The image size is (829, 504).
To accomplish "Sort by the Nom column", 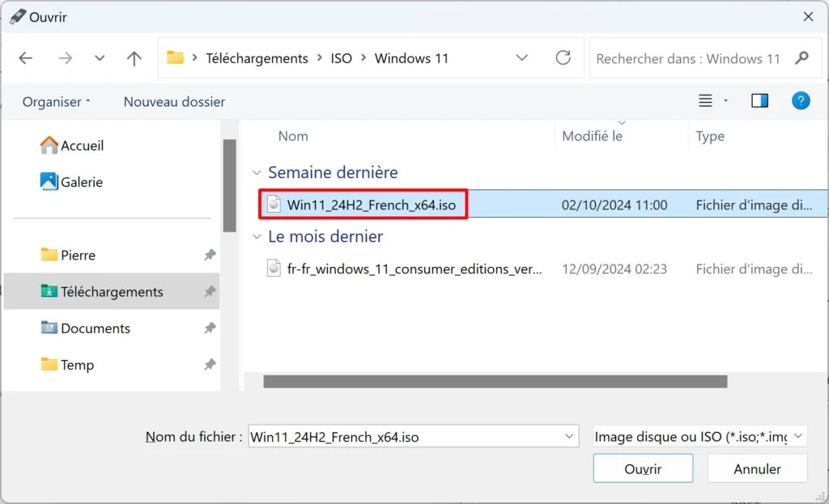I will 293,136.
